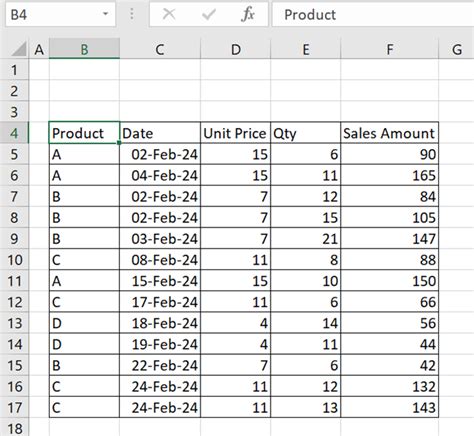
Task: Select the cell containing 08-Feb-24
Action: click(160, 260)
